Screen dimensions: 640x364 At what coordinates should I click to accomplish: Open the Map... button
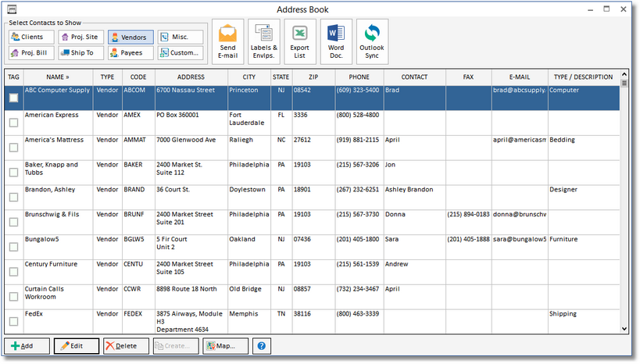click(x=226, y=346)
